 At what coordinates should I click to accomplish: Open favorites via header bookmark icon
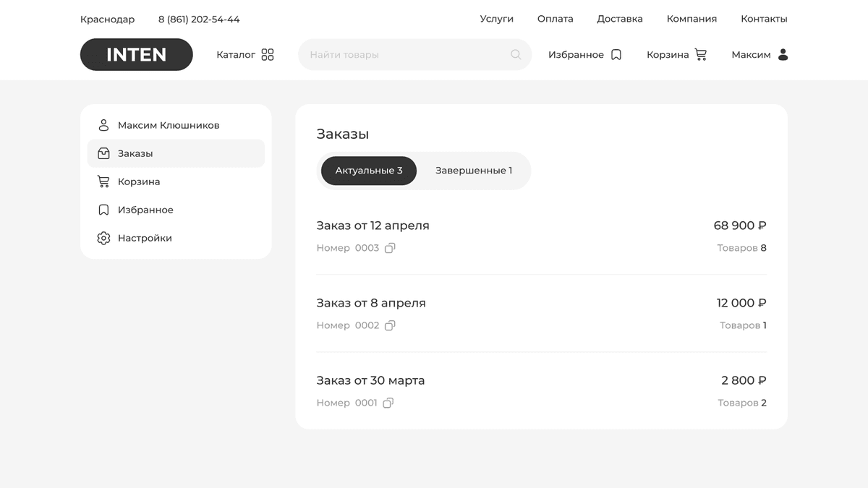tap(616, 55)
